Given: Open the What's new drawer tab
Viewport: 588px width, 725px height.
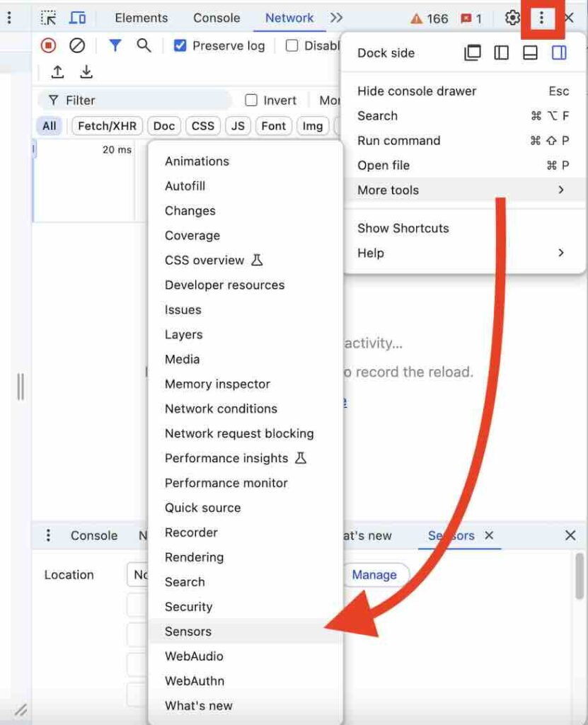Looking at the screenshot, I should [x=367, y=535].
